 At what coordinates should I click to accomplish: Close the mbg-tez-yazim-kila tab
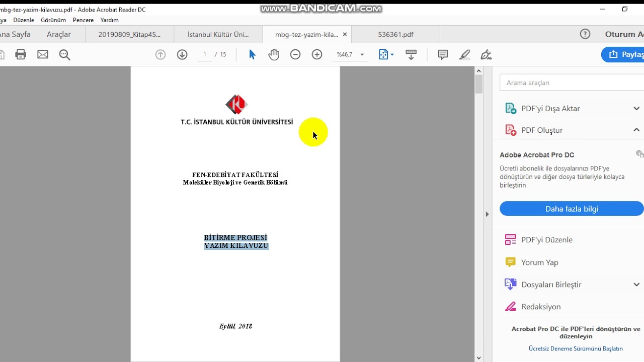[x=345, y=34]
